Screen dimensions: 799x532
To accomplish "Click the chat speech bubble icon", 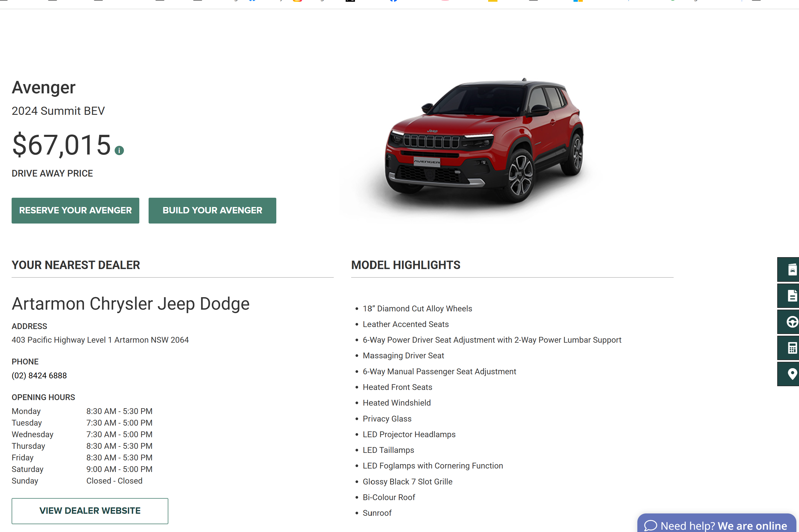I will 650,525.
